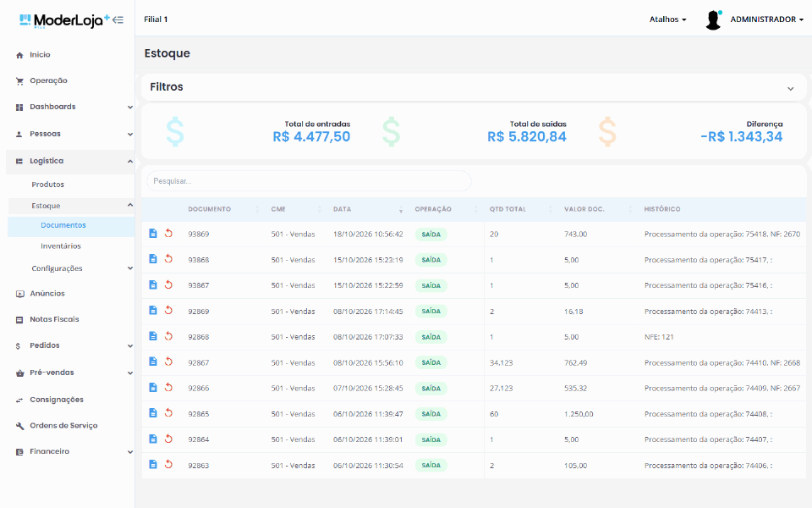This screenshot has width=812, height=508.
Task: Expand the Pedidos submenu
Action: [x=130, y=345]
